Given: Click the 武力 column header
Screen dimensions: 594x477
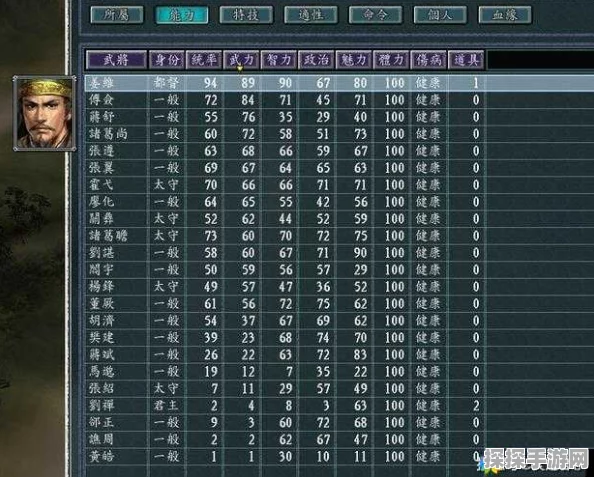Looking at the screenshot, I should coord(241,60).
